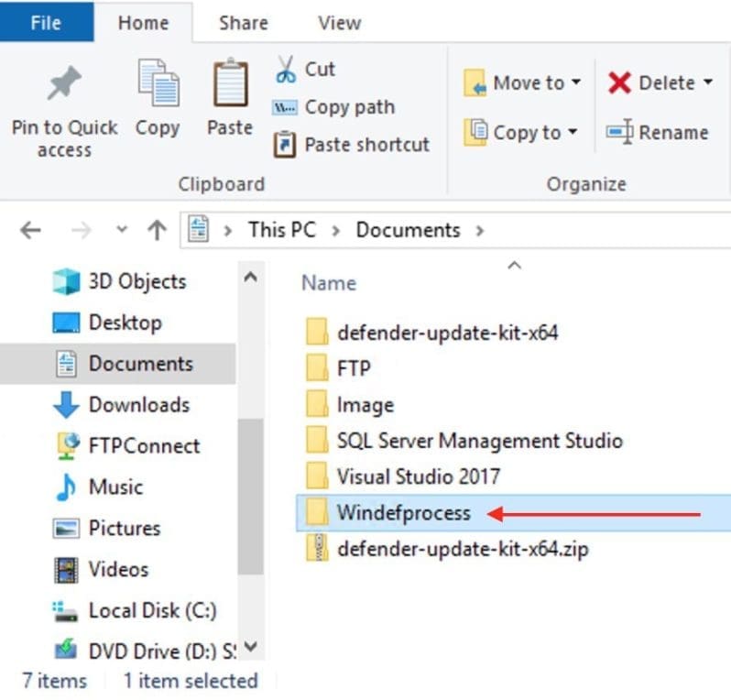The image size is (731, 700).
Task: Open the Move to dropdown
Action: click(x=523, y=83)
